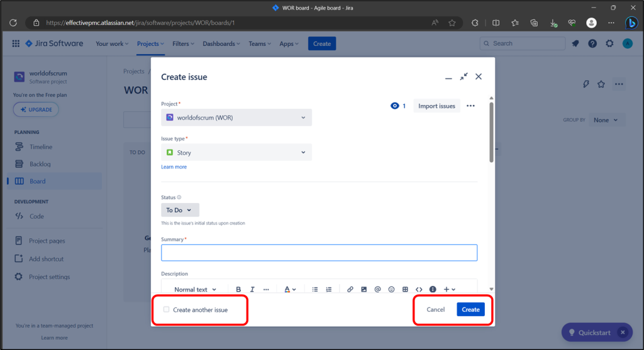Open Timeline in the sidebar
The image size is (644, 350).
(54, 147)
